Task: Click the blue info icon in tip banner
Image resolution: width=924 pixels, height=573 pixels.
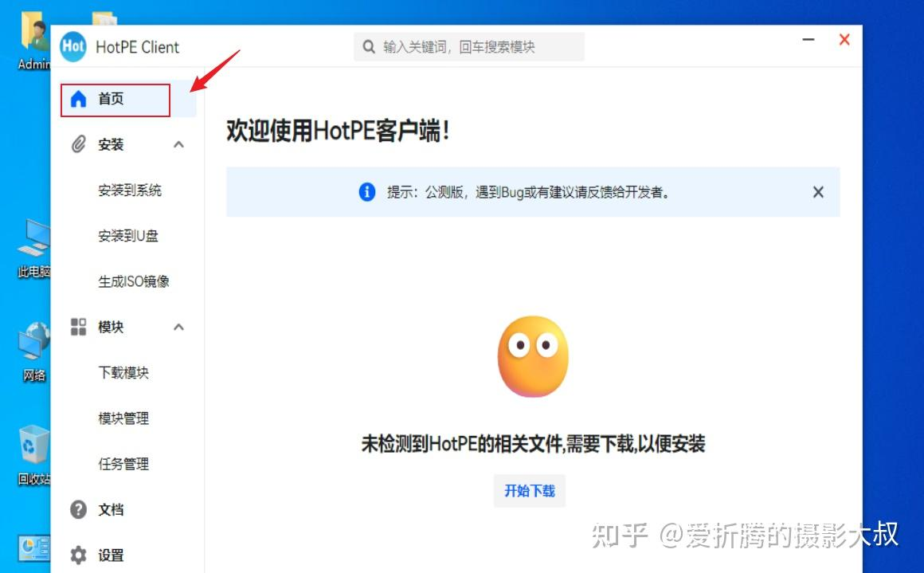Action: (367, 191)
